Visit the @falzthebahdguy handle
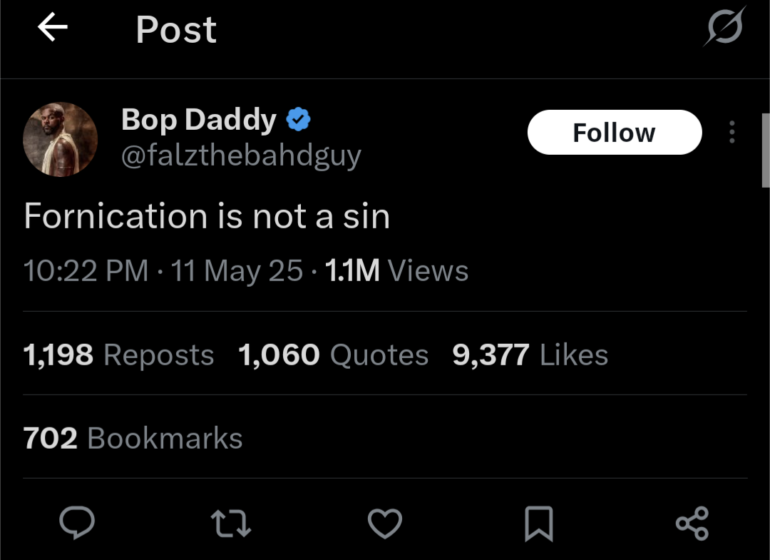 tap(241, 156)
